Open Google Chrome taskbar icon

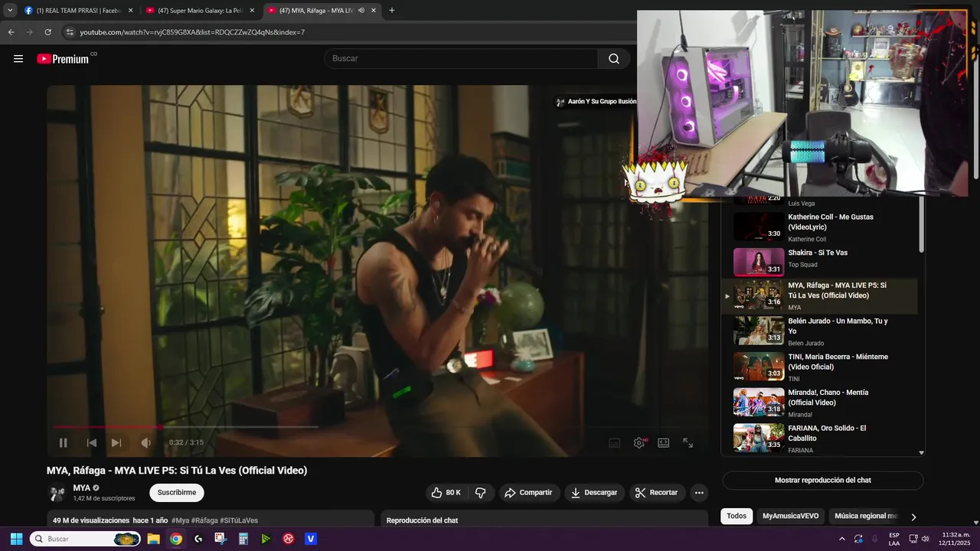click(x=175, y=539)
